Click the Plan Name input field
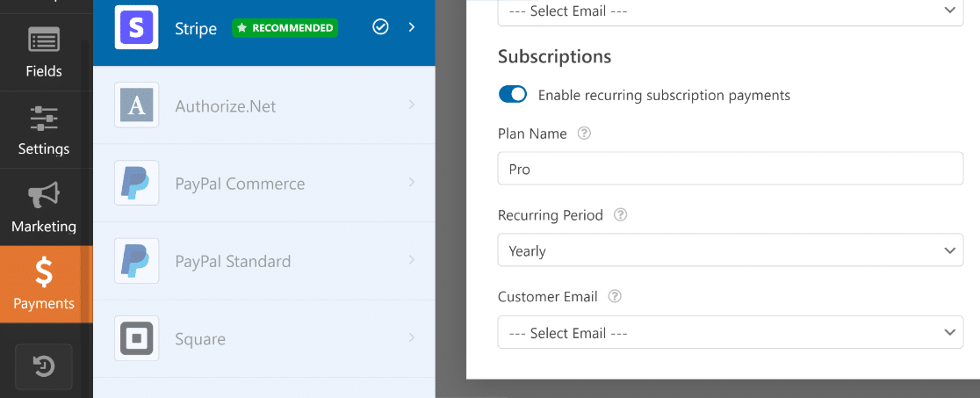Image resolution: width=980 pixels, height=398 pixels. 730,169
